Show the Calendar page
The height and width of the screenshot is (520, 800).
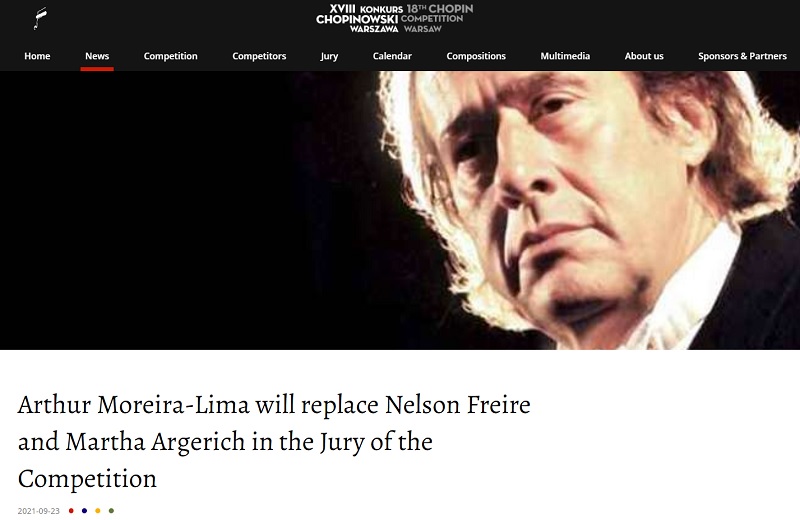pos(392,56)
